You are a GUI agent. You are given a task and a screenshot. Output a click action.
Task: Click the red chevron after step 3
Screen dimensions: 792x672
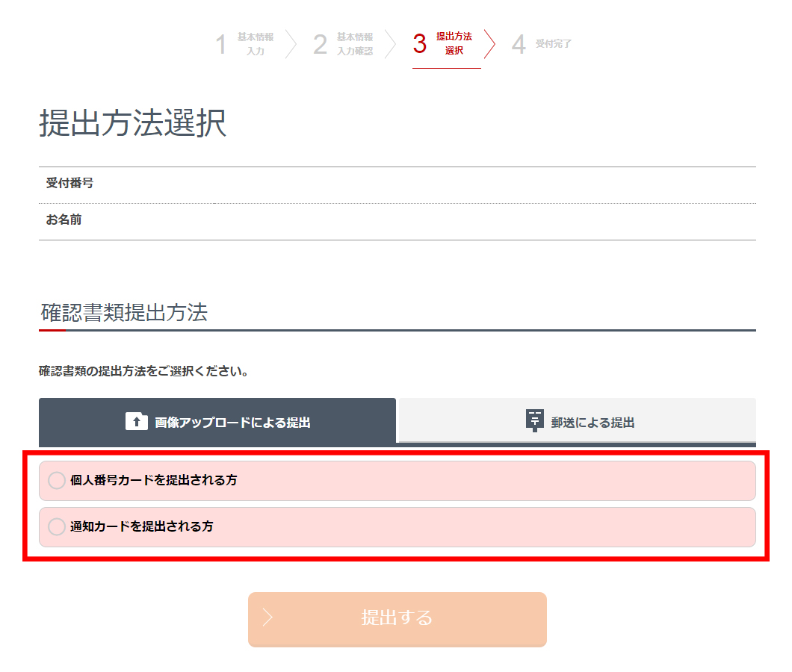click(489, 44)
